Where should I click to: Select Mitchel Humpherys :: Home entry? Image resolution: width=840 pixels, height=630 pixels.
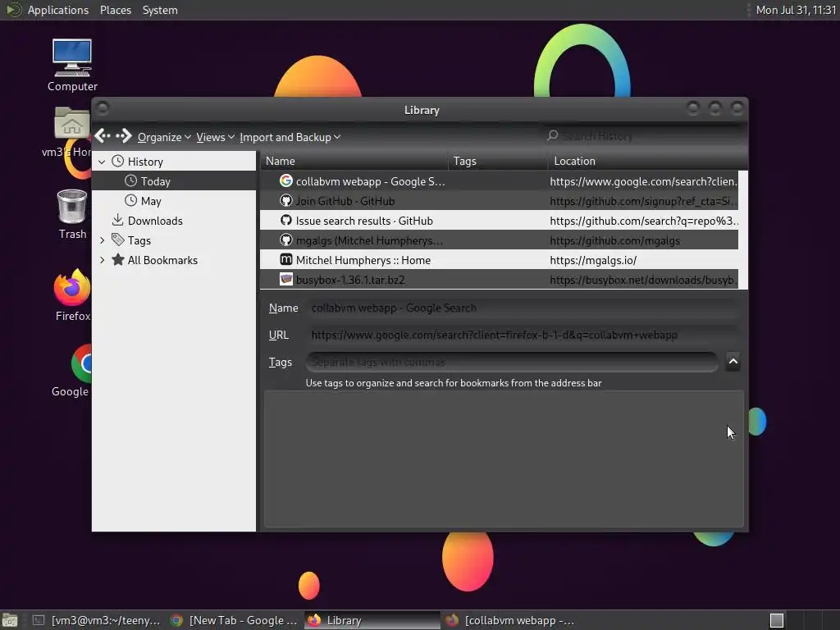pyautogui.click(x=500, y=260)
